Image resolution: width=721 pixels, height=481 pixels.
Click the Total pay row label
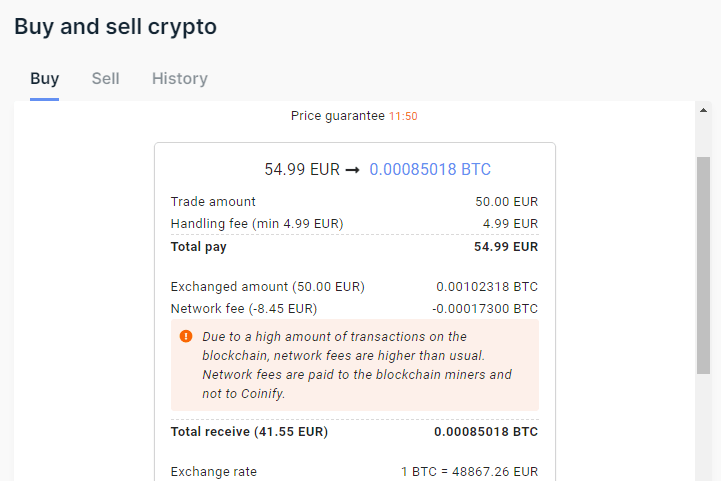198,246
